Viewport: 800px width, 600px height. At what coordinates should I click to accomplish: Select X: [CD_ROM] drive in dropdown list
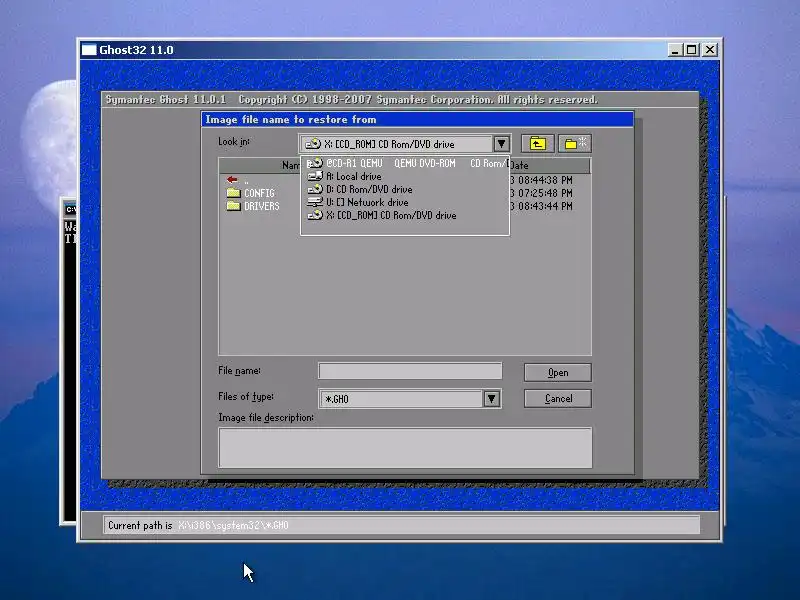pyautogui.click(x=405, y=215)
